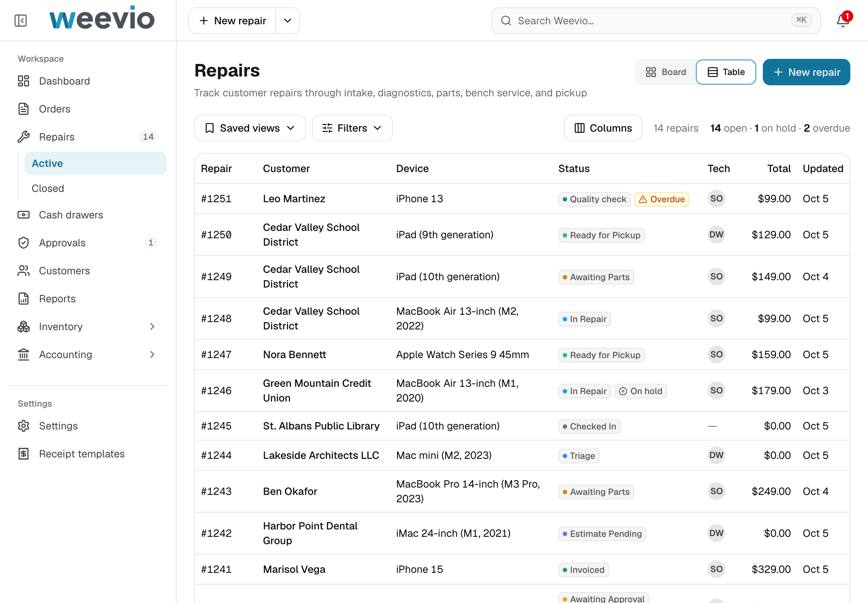Screen dimensions: 868x603
Task: Click Lakeside Architects LLC customer cell
Action: (321, 455)
